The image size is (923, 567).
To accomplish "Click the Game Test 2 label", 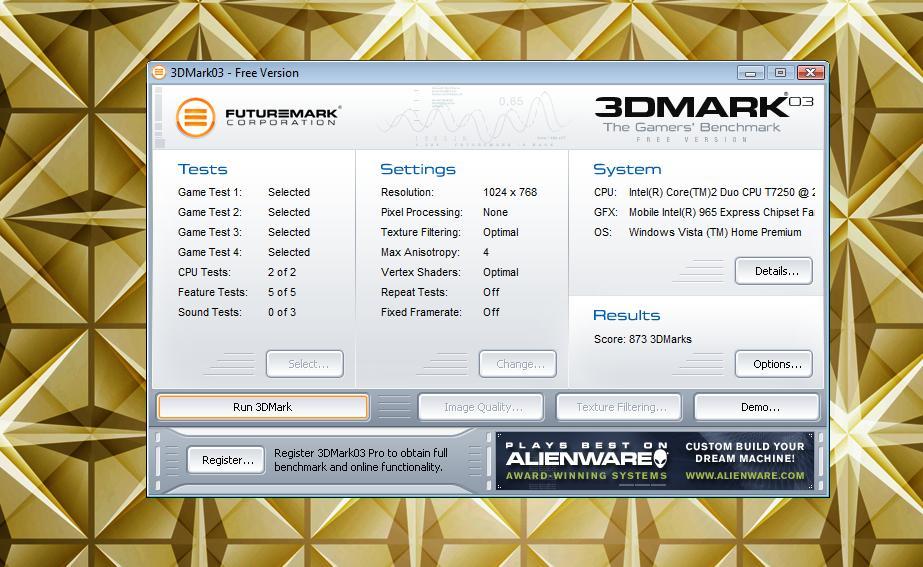I will (x=210, y=213).
